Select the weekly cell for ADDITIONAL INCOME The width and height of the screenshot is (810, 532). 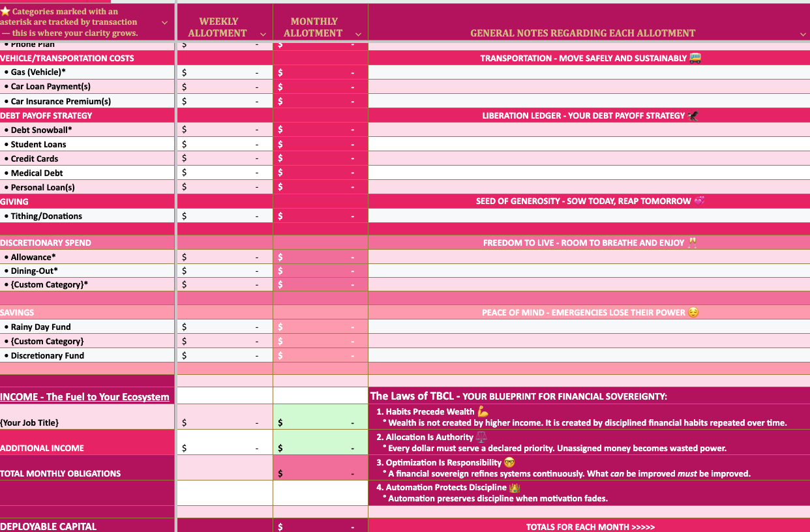coord(225,443)
